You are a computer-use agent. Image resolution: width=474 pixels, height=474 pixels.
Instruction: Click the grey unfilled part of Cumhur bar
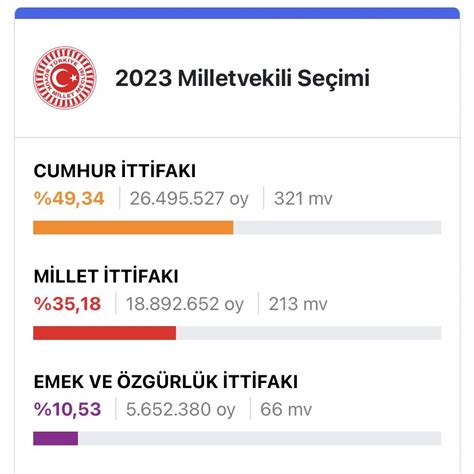click(337, 228)
